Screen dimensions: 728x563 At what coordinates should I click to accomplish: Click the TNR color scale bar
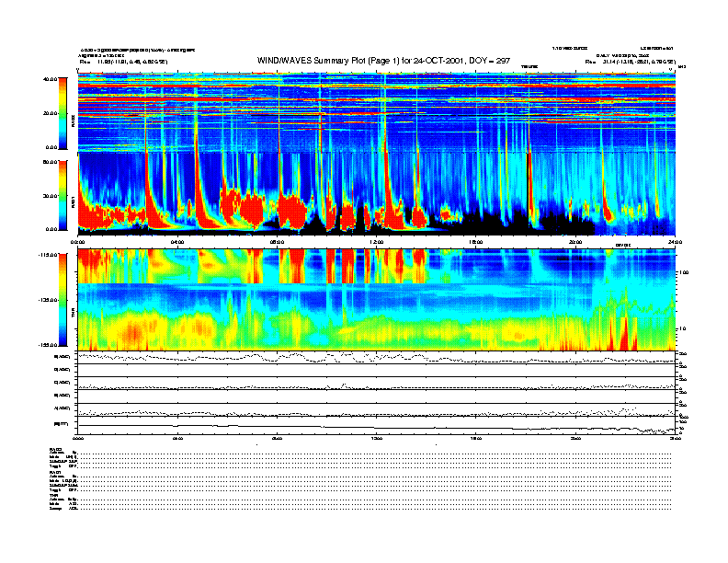point(63,300)
